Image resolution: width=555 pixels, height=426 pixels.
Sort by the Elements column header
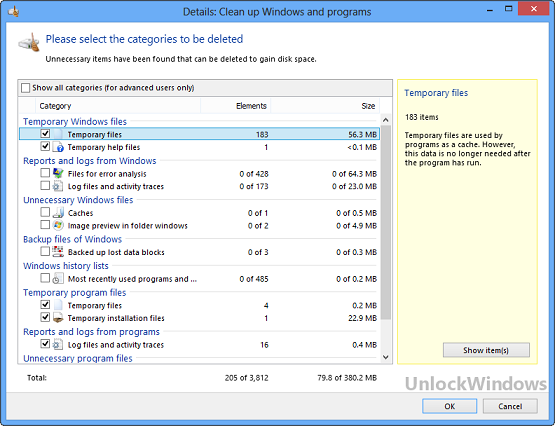tap(235, 106)
